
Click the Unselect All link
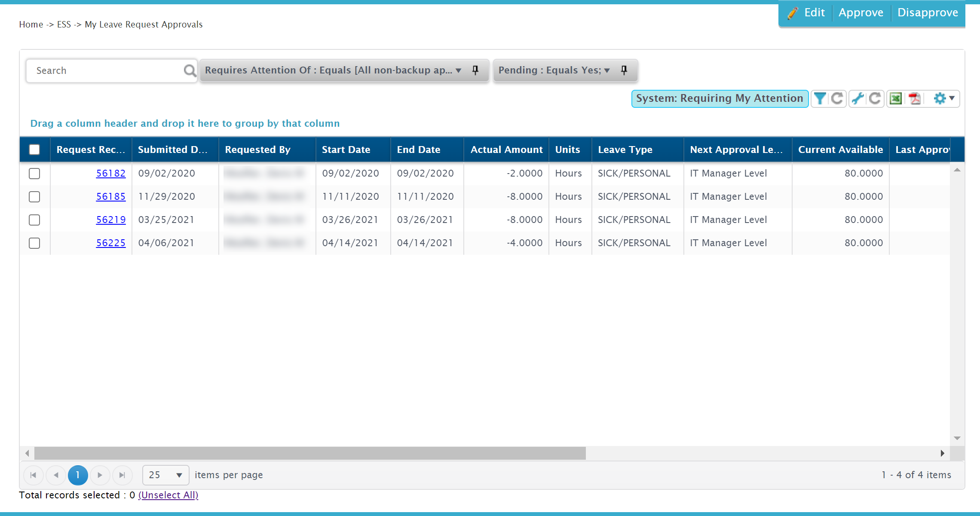tap(168, 495)
